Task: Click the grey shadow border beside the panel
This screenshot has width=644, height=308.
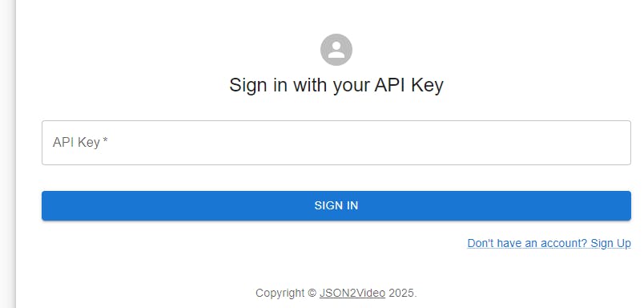Action: 10,154
